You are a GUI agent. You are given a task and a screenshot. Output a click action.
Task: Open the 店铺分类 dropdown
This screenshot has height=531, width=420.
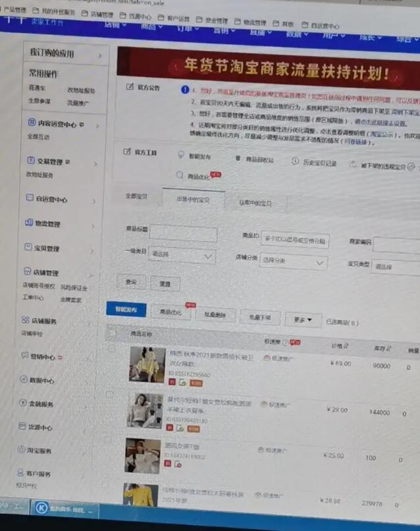tap(294, 262)
